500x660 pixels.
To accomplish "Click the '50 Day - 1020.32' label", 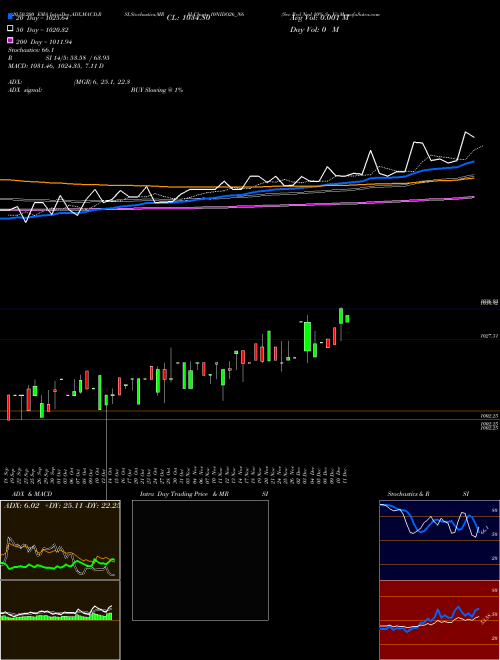I will [42, 30].
